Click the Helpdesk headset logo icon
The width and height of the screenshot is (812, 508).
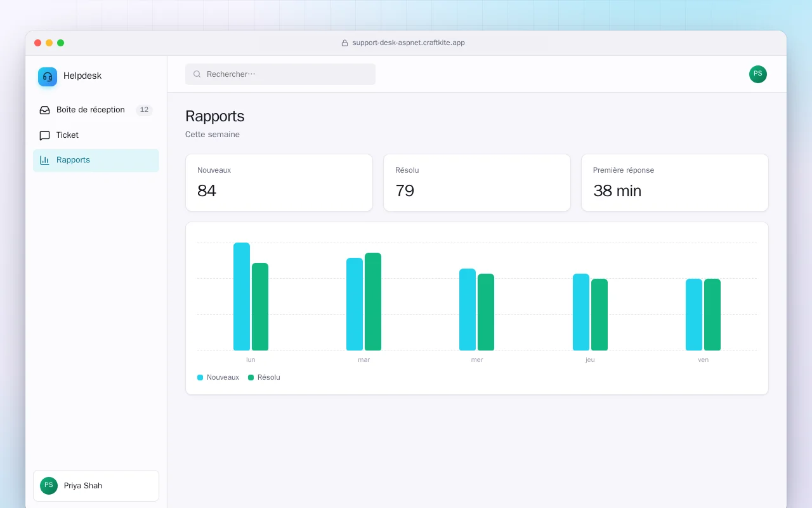click(x=48, y=76)
